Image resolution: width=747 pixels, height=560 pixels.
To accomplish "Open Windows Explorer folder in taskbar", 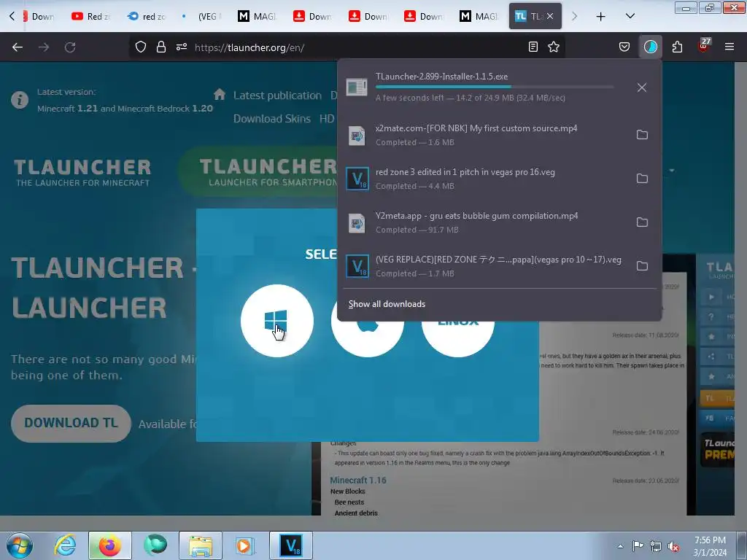I will tap(200, 545).
